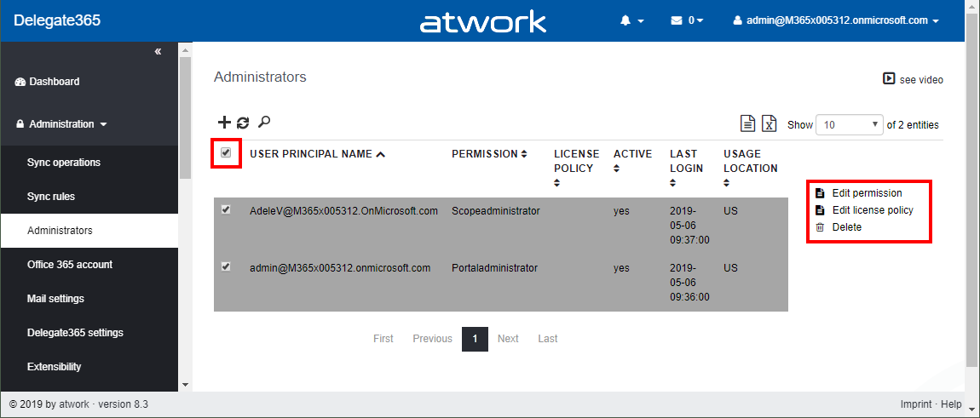Select Administrators in the sidebar

point(89,231)
